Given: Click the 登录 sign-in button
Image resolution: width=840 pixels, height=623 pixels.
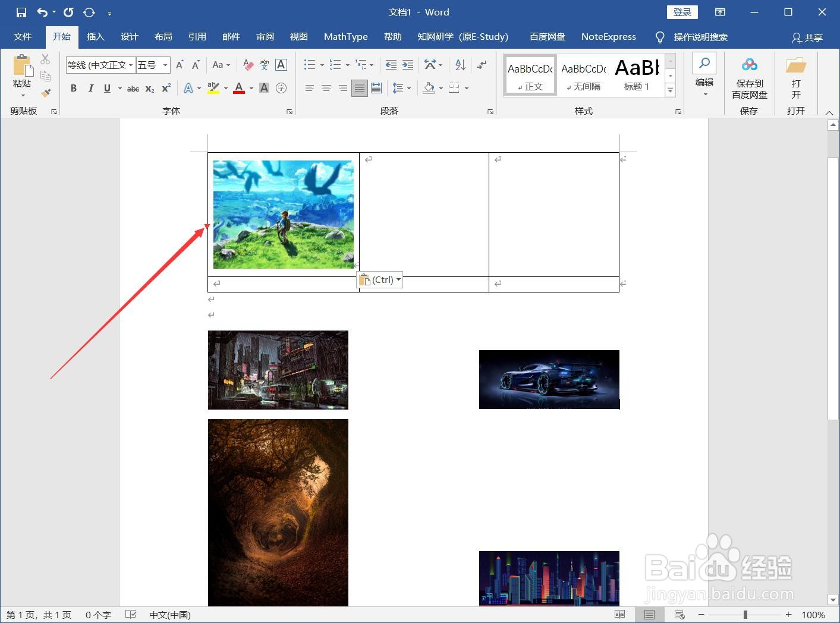Looking at the screenshot, I should pyautogui.click(x=682, y=12).
